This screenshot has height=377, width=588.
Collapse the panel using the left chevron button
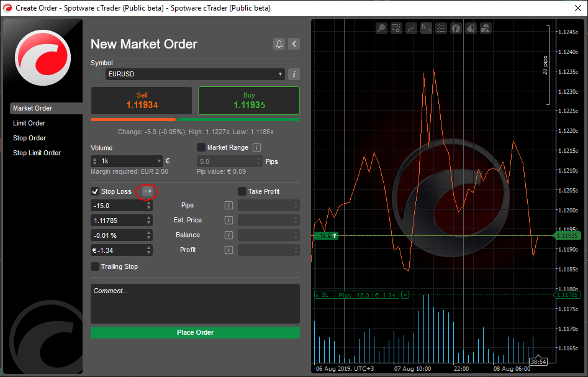(294, 44)
